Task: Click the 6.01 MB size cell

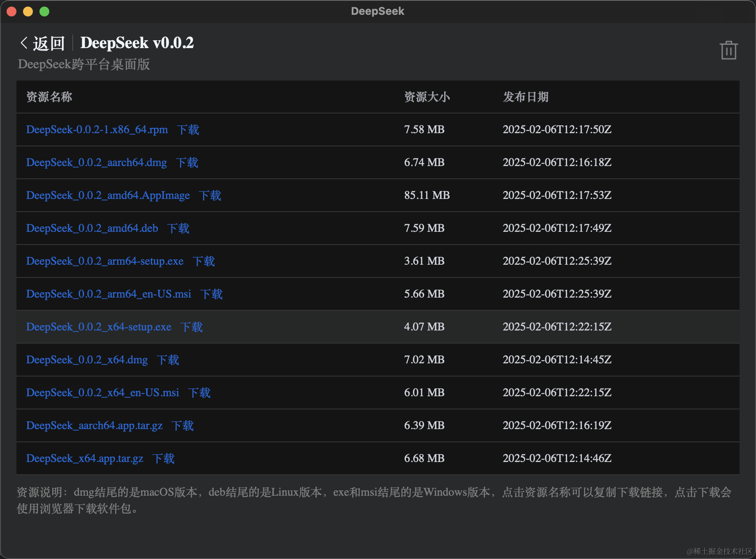Action: click(x=424, y=393)
